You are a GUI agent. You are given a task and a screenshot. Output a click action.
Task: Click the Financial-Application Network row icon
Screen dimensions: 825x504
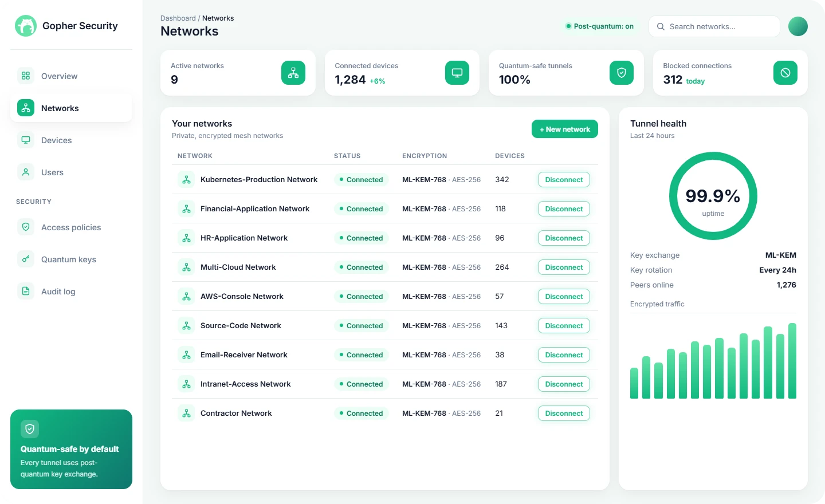click(186, 208)
